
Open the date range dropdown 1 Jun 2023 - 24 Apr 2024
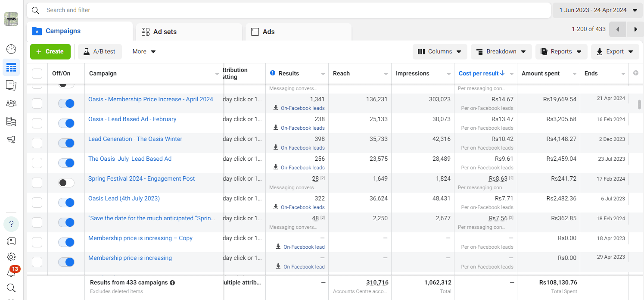(x=597, y=10)
